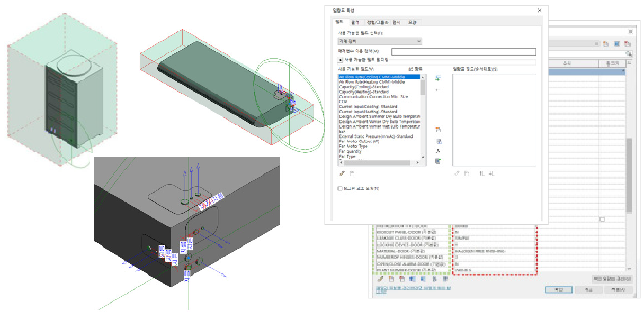Select Air Flow Rate(Heating CMM)-Middle field
This screenshot has width=644, height=320.
(x=372, y=82)
